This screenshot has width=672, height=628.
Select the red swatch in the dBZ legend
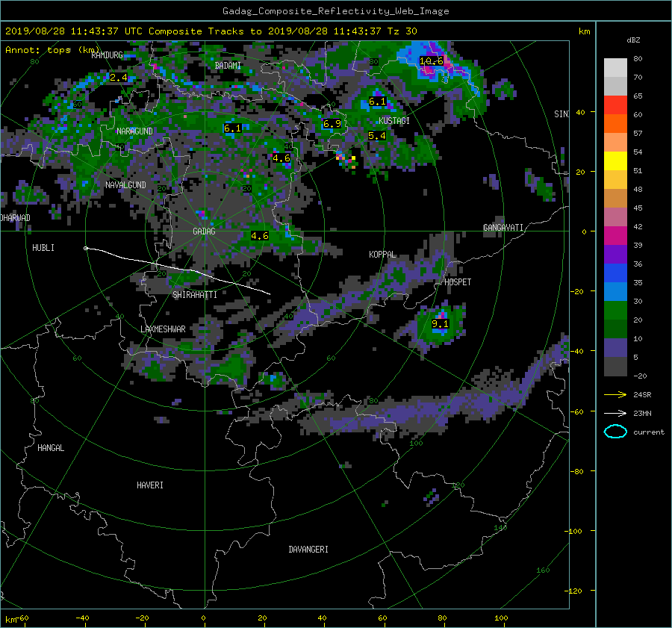tap(615, 105)
